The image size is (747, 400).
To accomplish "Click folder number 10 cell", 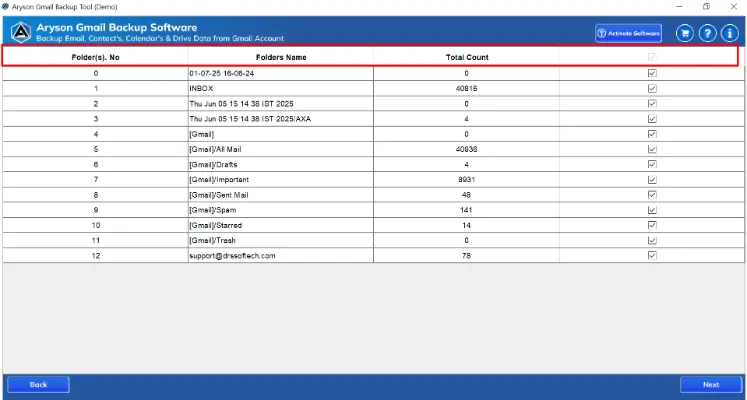I will pos(95,225).
